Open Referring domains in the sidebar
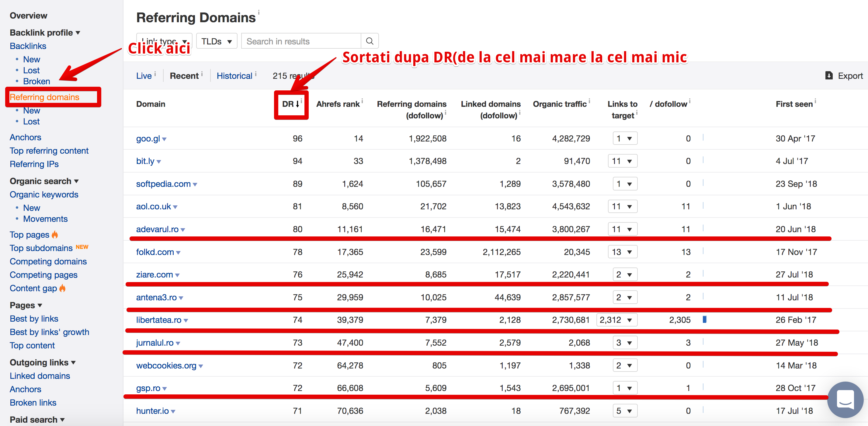This screenshot has height=426, width=868. [44, 97]
